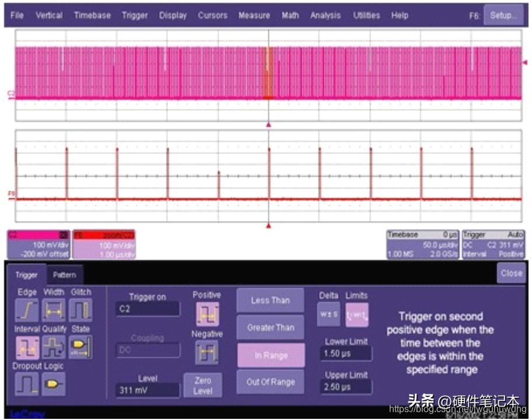This screenshot has height=420, width=532.
Task: Edit the trigger Level 311 mV field
Action: 148,390
